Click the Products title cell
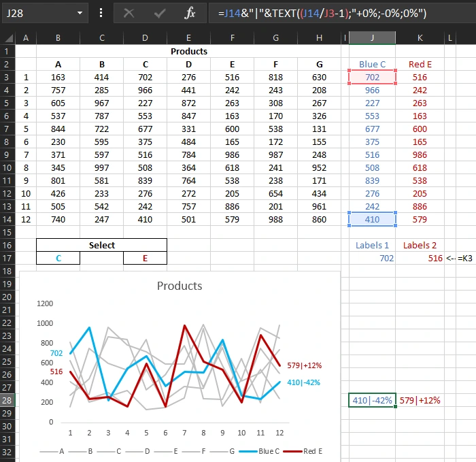The image size is (476, 462). click(x=189, y=51)
